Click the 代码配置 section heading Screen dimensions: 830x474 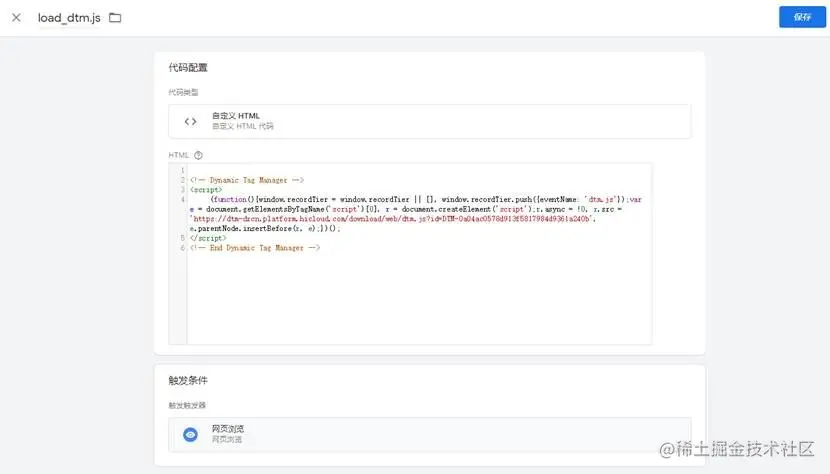pos(188,67)
